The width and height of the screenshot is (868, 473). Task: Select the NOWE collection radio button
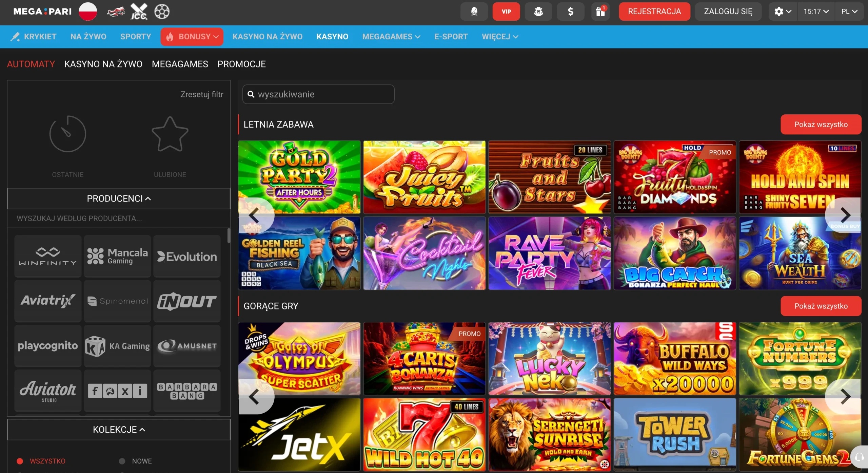coord(122,461)
